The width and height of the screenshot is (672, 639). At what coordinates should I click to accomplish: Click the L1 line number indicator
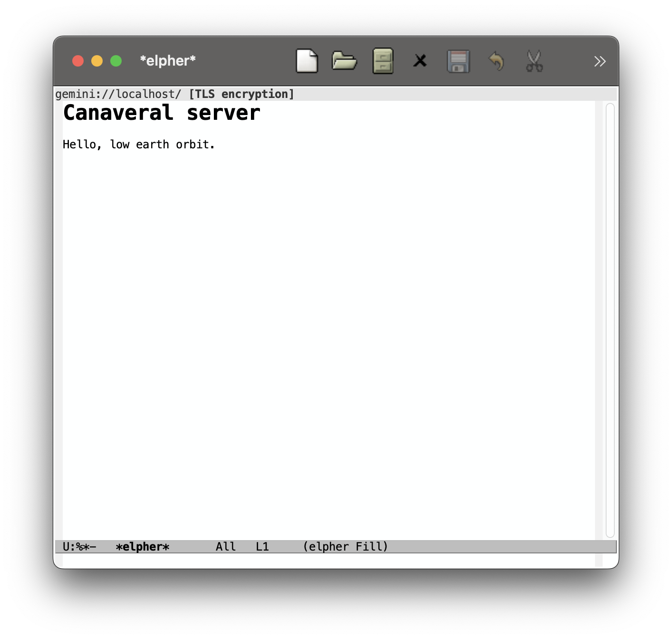click(262, 547)
